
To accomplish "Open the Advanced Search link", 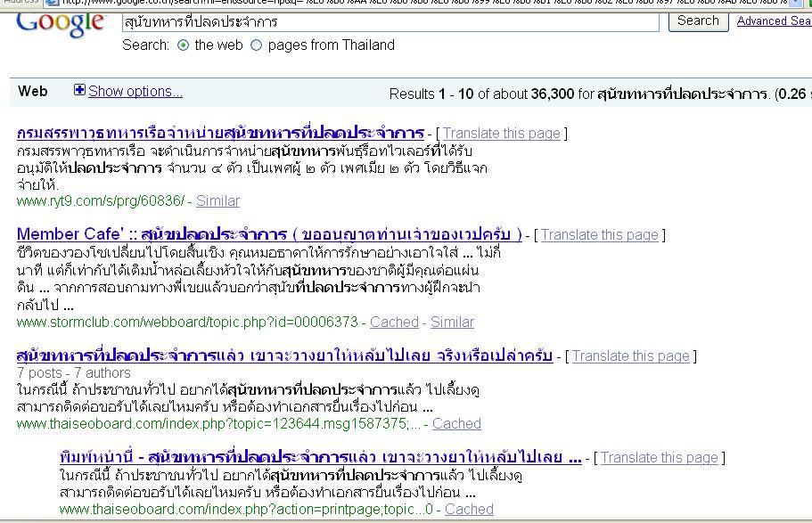I will pyautogui.click(x=774, y=20).
